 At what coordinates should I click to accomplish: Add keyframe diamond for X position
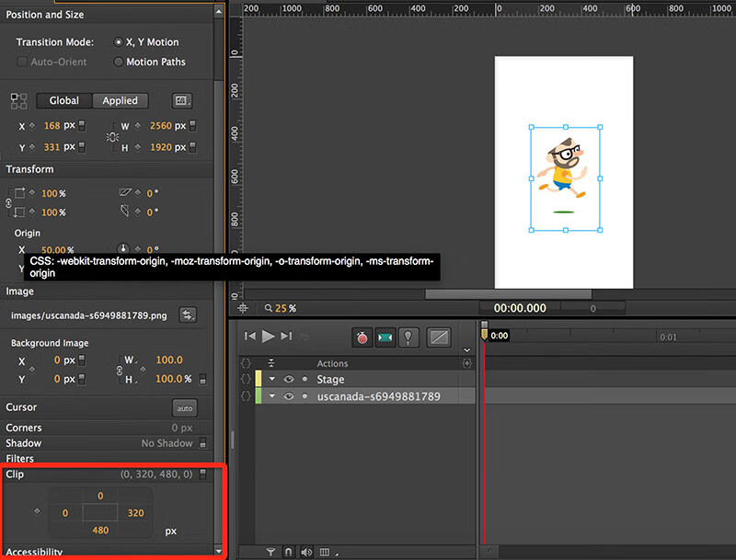(x=32, y=126)
